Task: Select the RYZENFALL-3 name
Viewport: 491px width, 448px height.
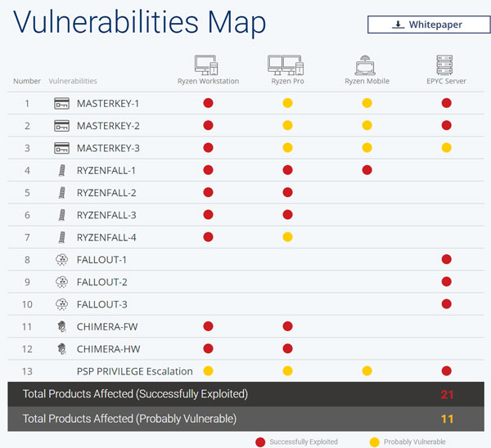Action: pos(106,215)
